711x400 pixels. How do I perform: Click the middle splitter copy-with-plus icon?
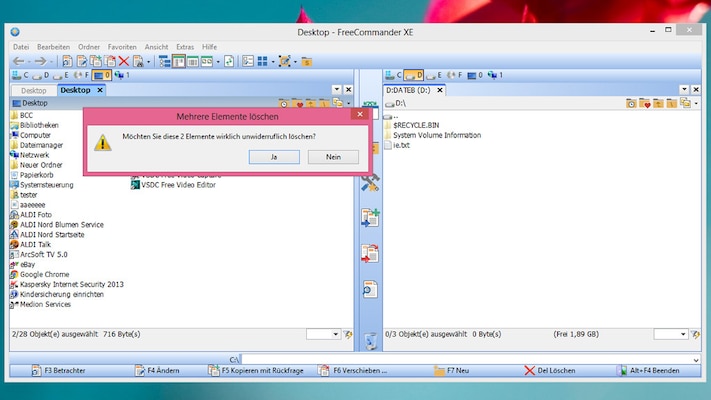[x=370, y=218]
